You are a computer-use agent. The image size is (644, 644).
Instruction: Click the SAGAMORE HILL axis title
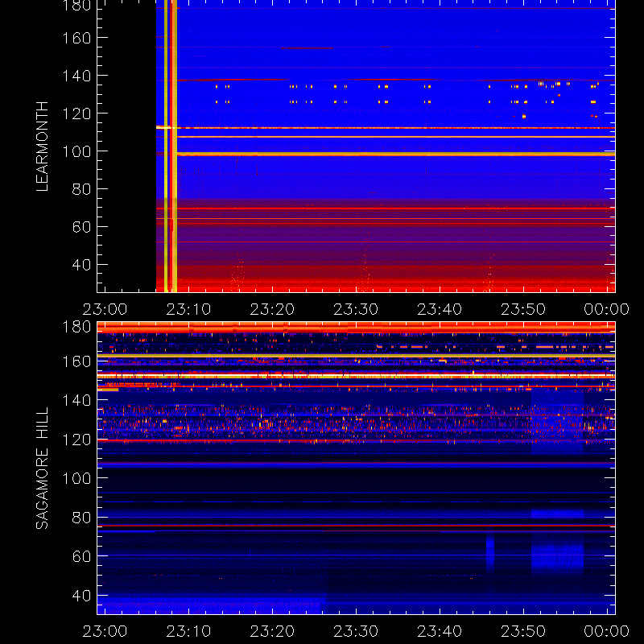click(43, 469)
